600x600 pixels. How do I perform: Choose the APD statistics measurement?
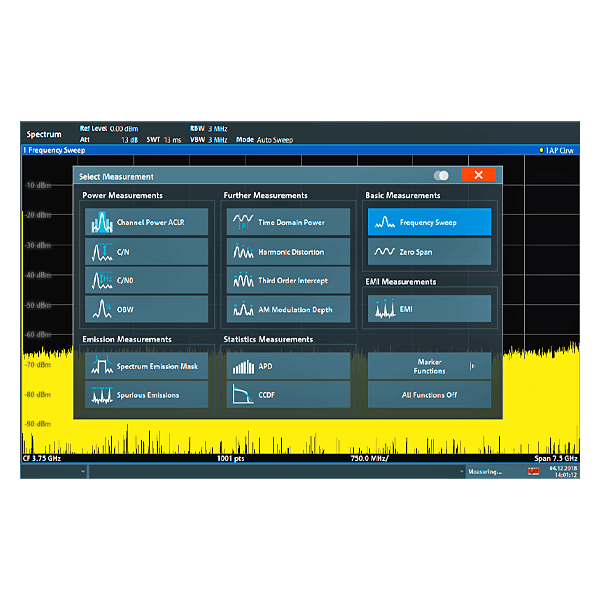point(289,366)
